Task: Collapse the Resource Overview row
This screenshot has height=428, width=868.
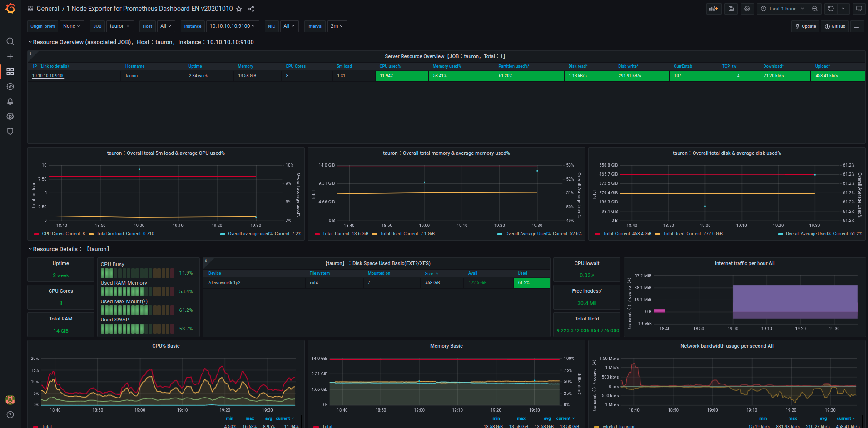Action: pos(30,42)
